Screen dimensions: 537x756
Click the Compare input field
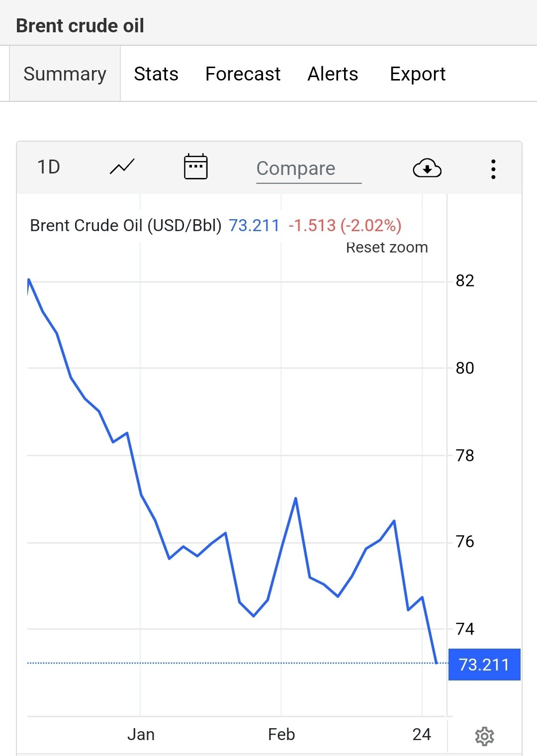(x=309, y=168)
